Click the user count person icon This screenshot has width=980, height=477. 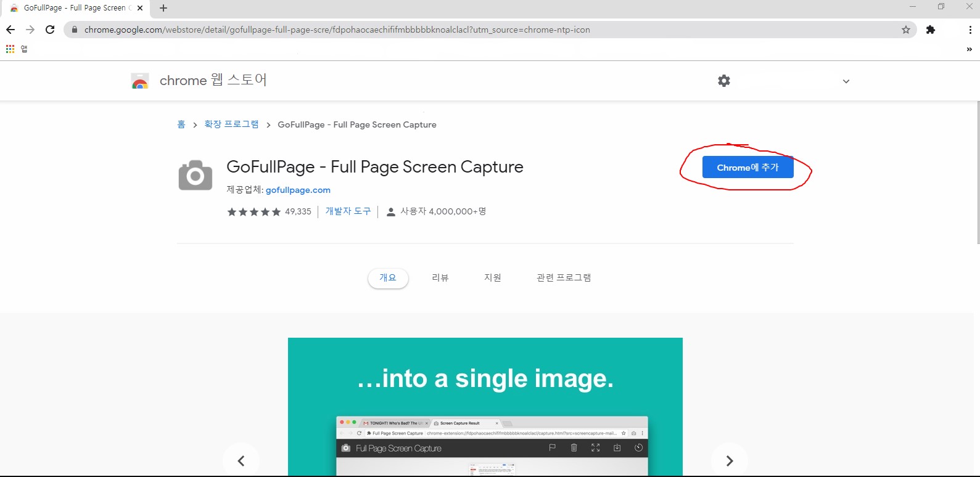pyautogui.click(x=390, y=212)
